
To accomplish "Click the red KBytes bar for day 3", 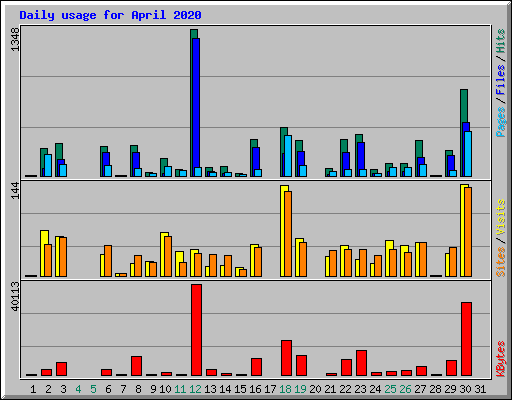I will tap(61, 369).
